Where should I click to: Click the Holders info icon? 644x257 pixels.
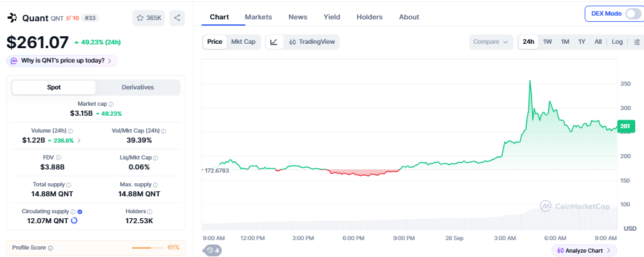(150, 212)
